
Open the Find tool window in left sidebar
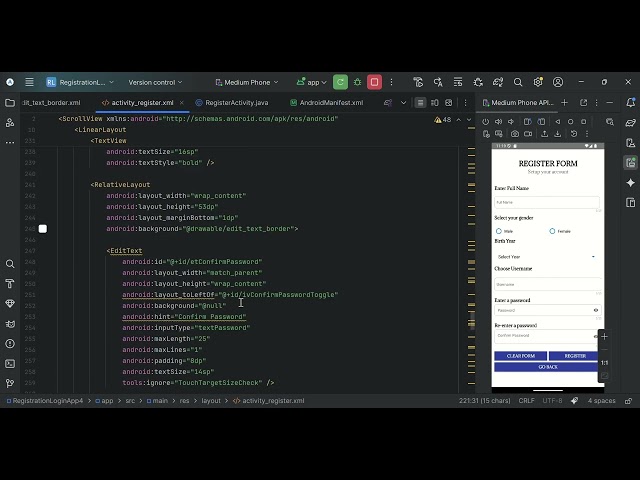[10, 264]
